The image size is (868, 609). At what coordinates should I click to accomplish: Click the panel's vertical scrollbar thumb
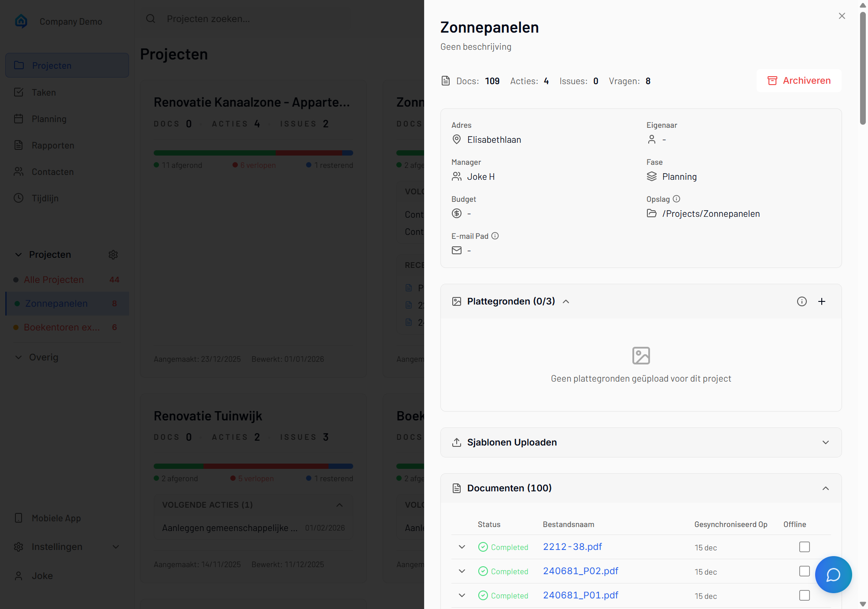[863, 68]
